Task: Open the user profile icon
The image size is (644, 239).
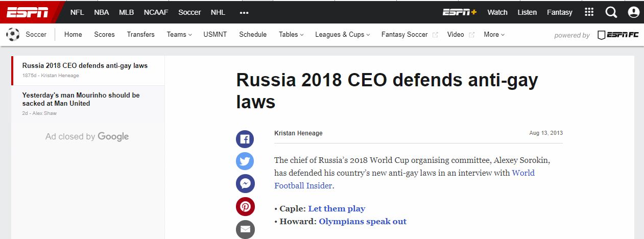Action: coord(633,12)
